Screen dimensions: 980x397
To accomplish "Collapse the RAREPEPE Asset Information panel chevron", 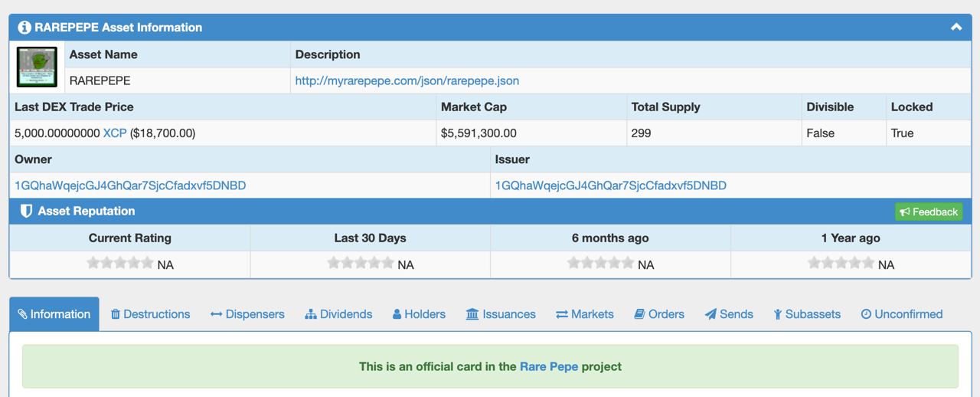I will click(x=956, y=27).
